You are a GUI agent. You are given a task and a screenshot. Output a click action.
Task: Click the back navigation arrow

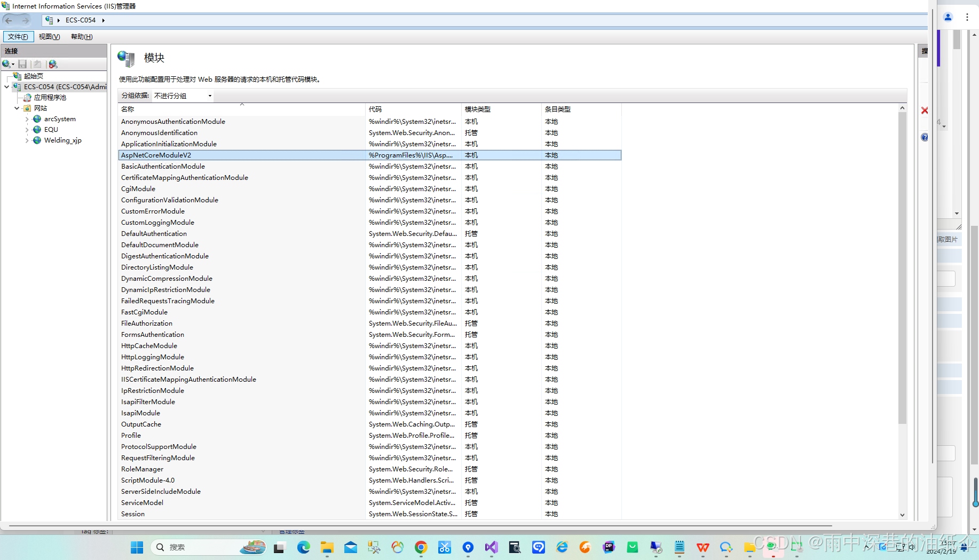[9, 20]
